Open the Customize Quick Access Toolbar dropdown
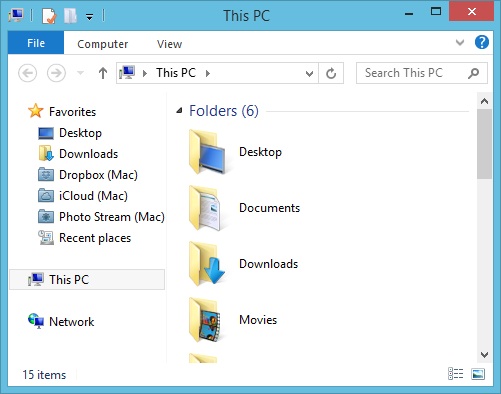The image size is (501, 394). click(89, 16)
